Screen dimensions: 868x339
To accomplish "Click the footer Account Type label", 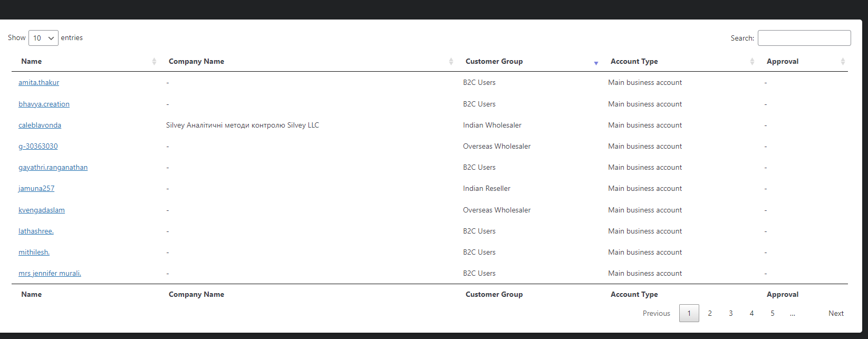I will point(634,295).
